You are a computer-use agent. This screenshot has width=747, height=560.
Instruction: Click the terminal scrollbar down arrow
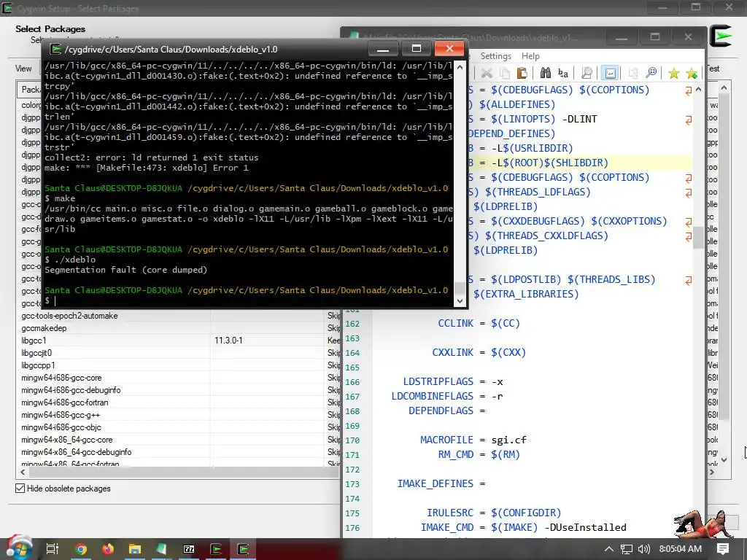(460, 300)
